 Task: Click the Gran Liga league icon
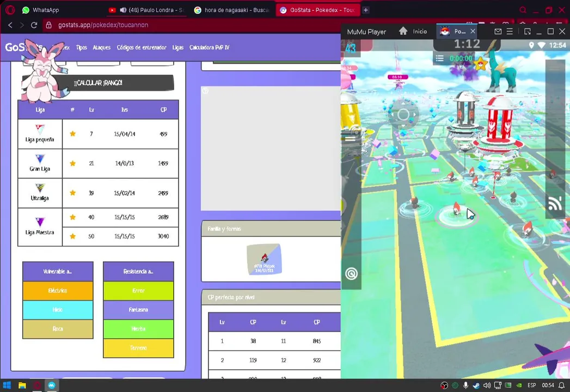pyautogui.click(x=40, y=159)
